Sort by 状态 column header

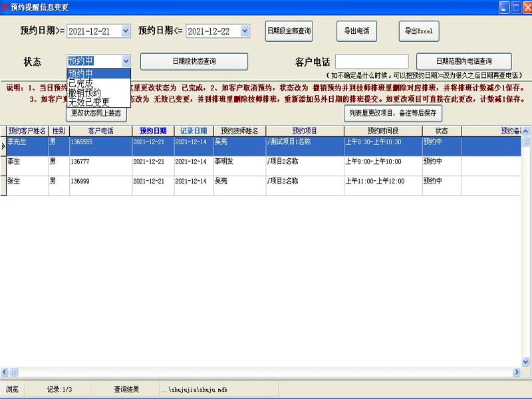[x=442, y=131]
